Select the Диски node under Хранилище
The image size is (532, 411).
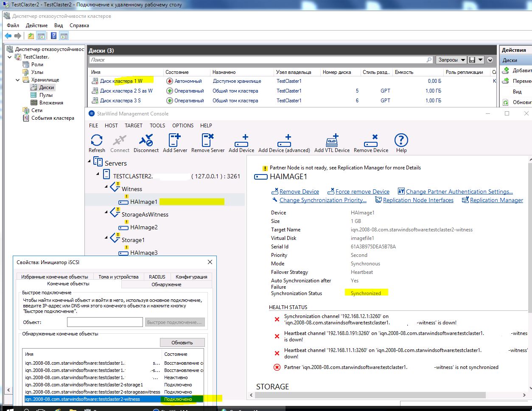(x=47, y=87)
